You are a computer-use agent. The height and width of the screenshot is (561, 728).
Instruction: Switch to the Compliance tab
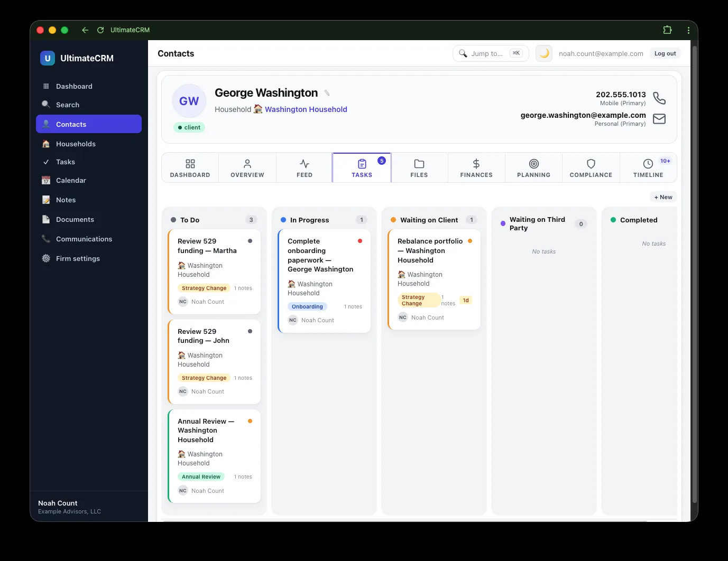coord(591,168)
